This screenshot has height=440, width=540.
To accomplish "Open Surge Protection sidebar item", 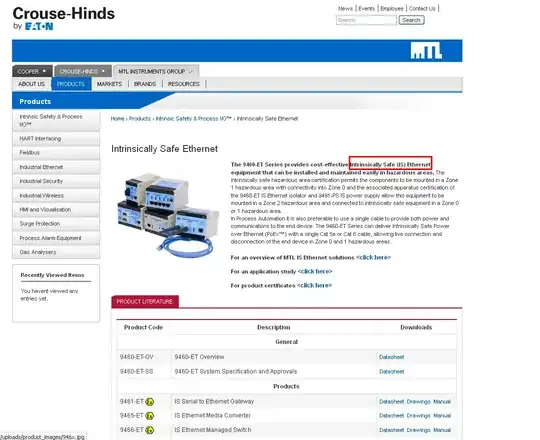I will tap(56, 224).
